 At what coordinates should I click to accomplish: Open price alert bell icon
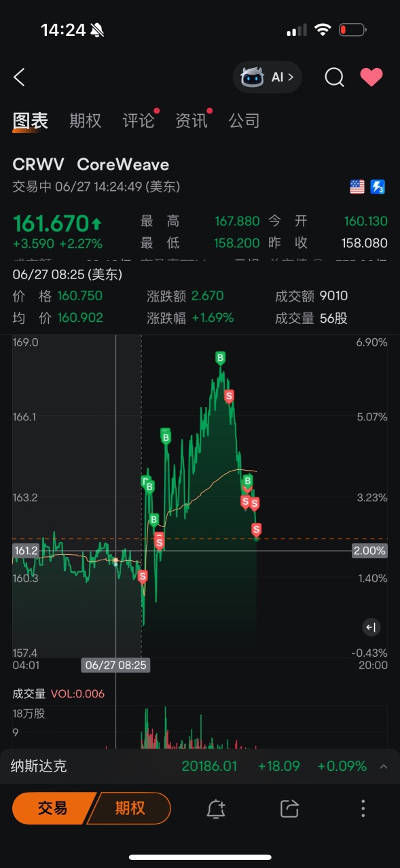(x=216, y=808)
